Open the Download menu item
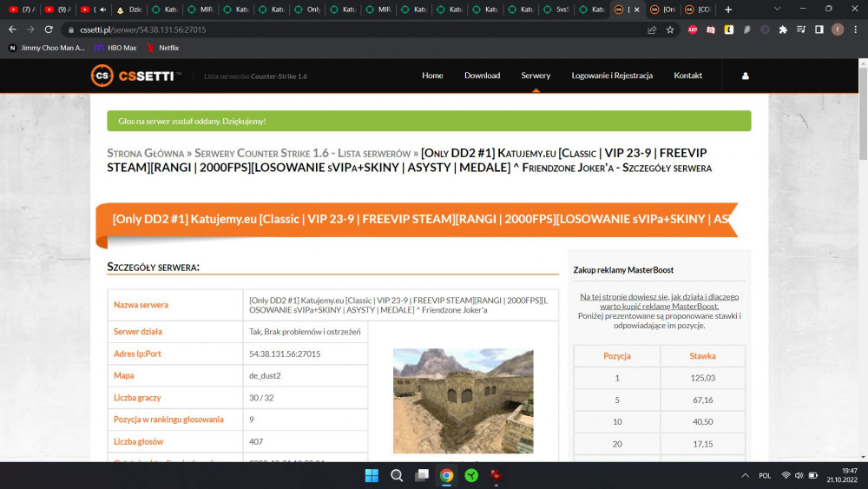868x489 pixels. point(482,76)
